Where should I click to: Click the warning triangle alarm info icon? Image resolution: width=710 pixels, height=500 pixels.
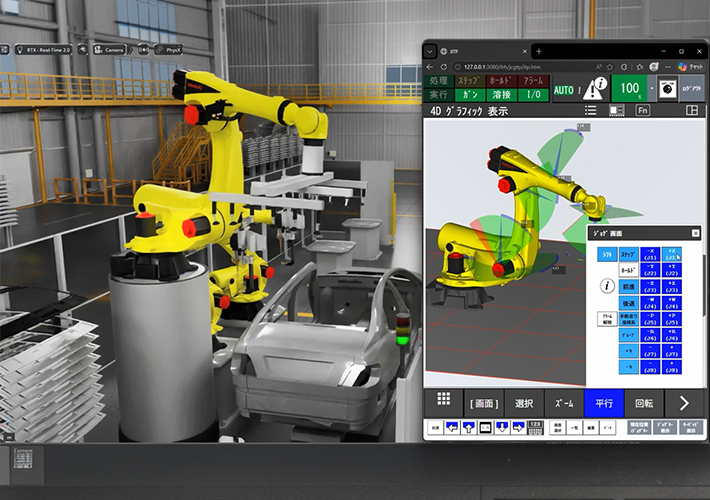(595, 88)
